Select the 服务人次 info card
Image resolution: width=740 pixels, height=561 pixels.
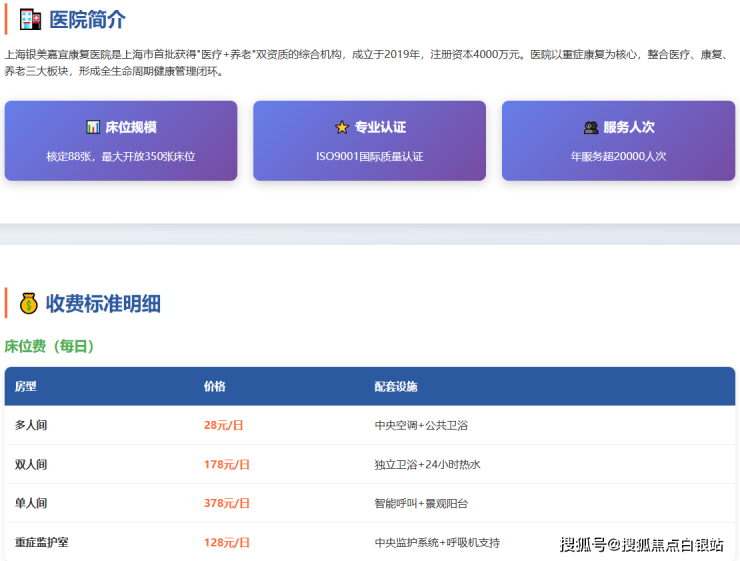pyautogui.click(x=618, y=141)
